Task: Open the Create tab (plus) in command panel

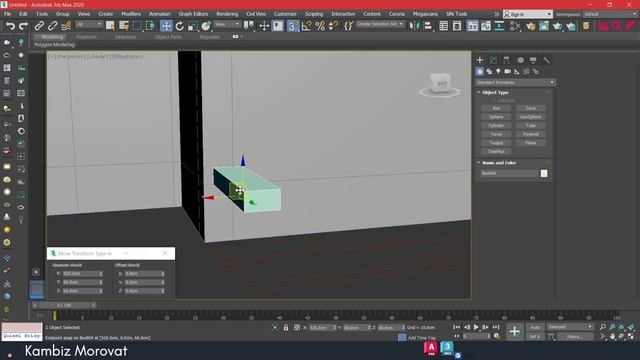Action: 480,60
